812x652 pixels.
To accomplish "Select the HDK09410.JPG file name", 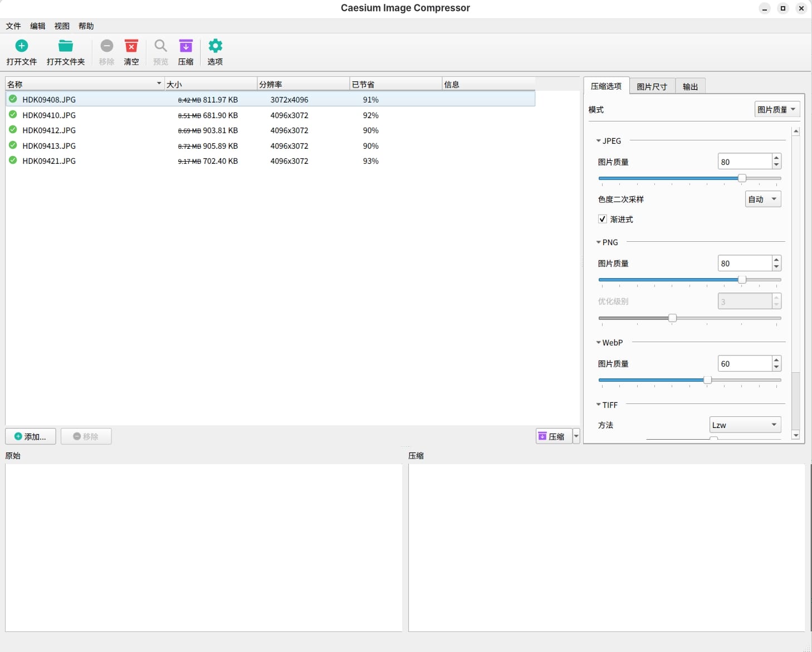I will click(x=49, y=115).
